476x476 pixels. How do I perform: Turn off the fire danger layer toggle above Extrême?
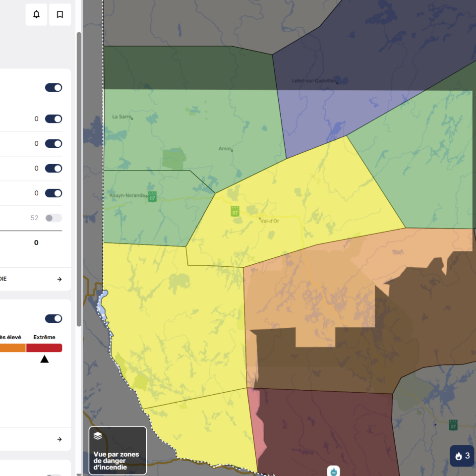(54, 318)
